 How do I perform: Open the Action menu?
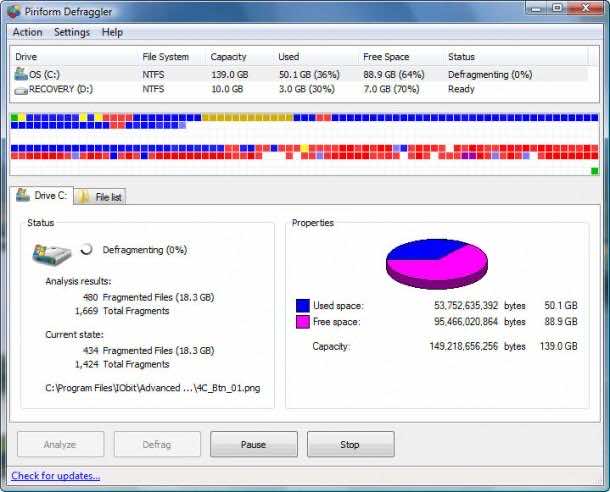(27, 32)
